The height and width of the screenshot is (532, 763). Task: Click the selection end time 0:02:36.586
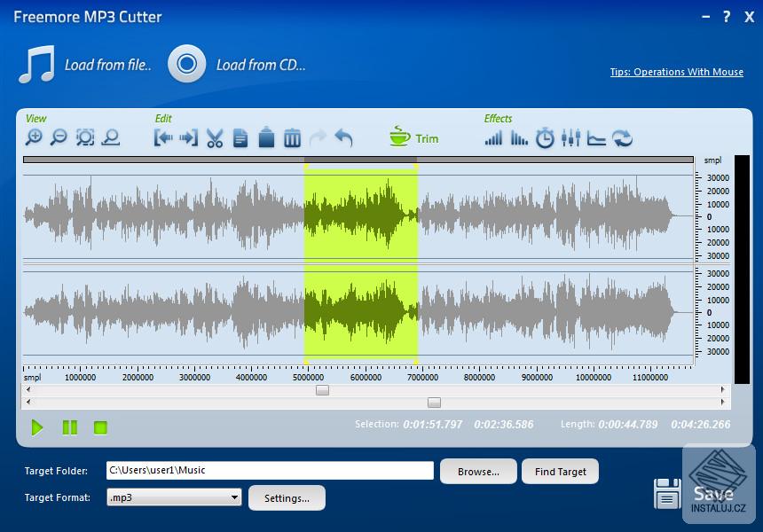(x=504, y=425)
